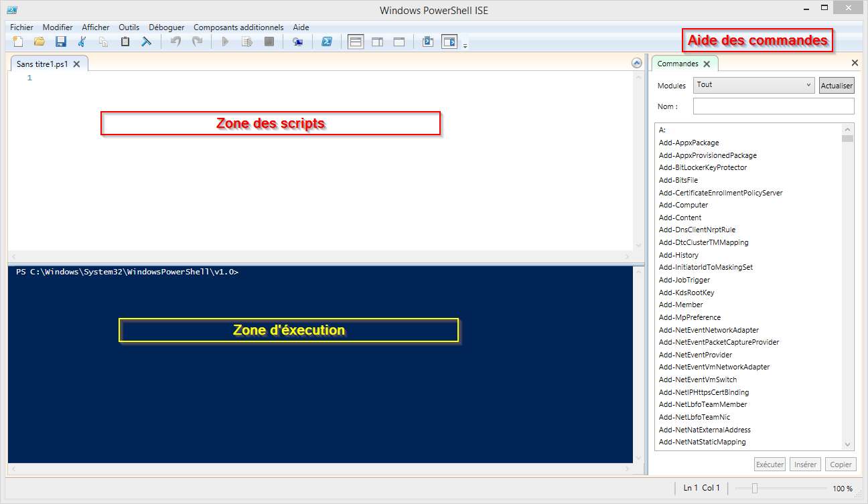Open the toolbar overflow options arrow
The image size is (868, 504).
click(465, 46)
